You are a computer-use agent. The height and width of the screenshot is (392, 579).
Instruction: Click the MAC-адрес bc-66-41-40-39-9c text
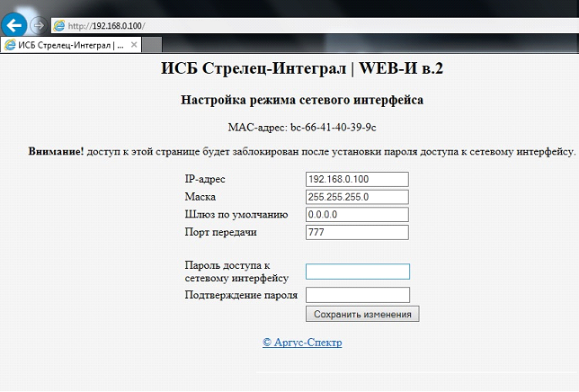[302, 128]
